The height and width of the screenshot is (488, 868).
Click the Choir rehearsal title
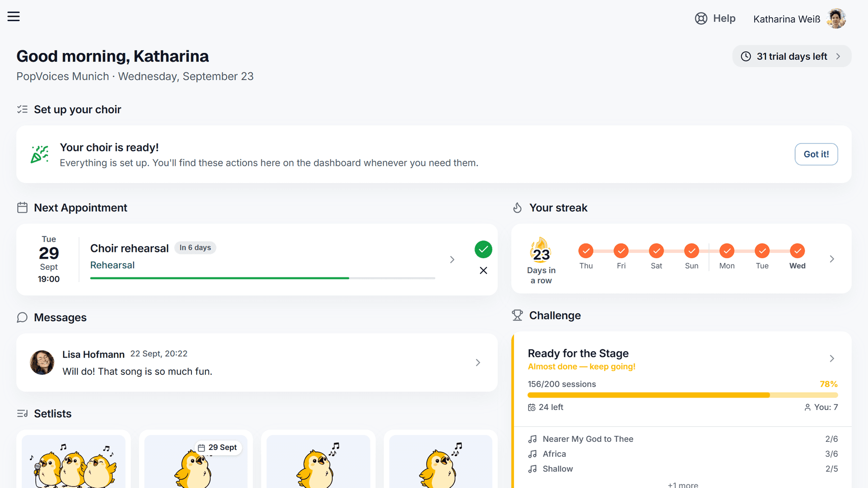tap(129, 248)
